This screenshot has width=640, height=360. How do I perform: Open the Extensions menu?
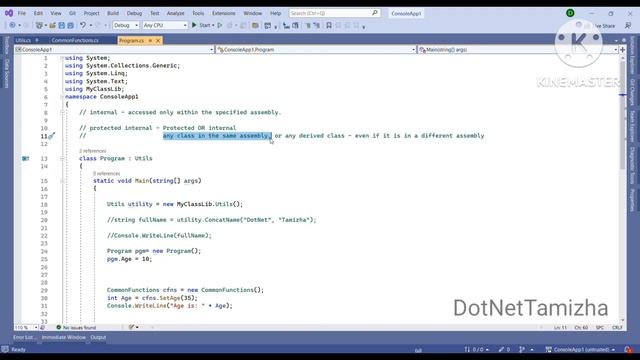[x=224, y=13]
